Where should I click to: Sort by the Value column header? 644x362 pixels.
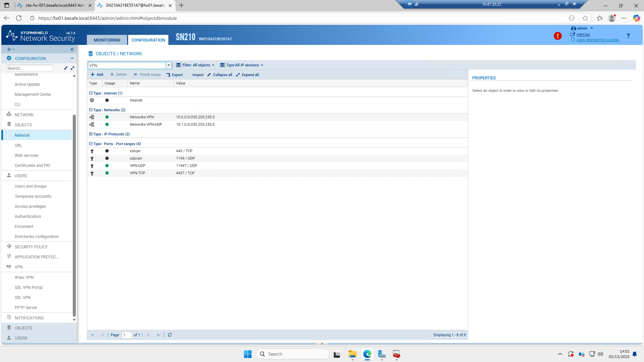tap(321, 83)
